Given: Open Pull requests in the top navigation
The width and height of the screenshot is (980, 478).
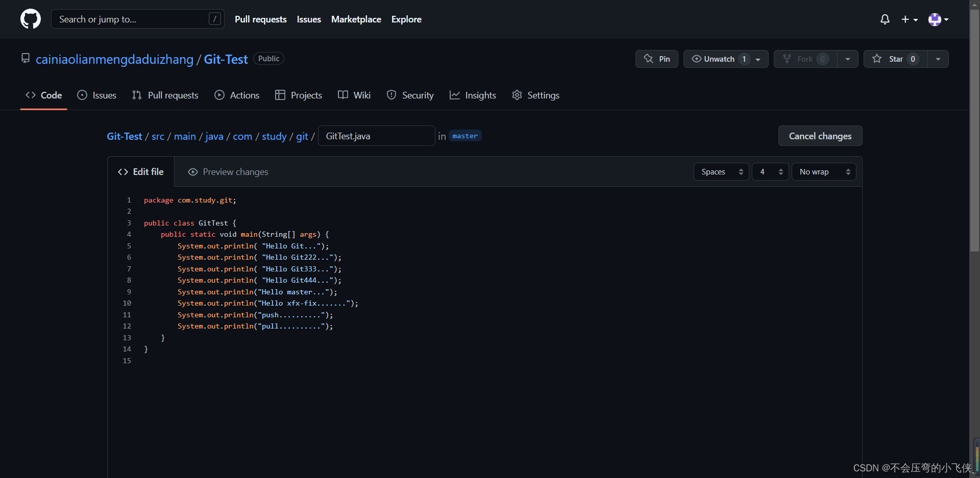Looking at the screenshot, I should (261, 19).
